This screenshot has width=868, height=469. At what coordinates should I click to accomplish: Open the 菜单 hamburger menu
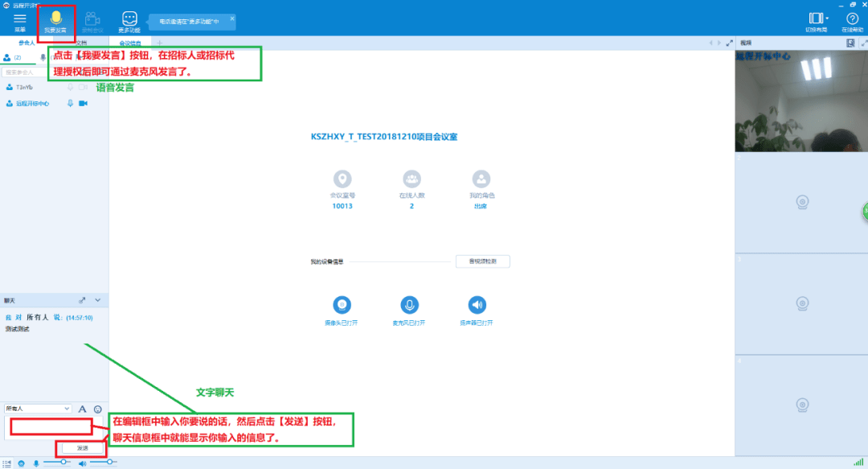click(20, 22)
